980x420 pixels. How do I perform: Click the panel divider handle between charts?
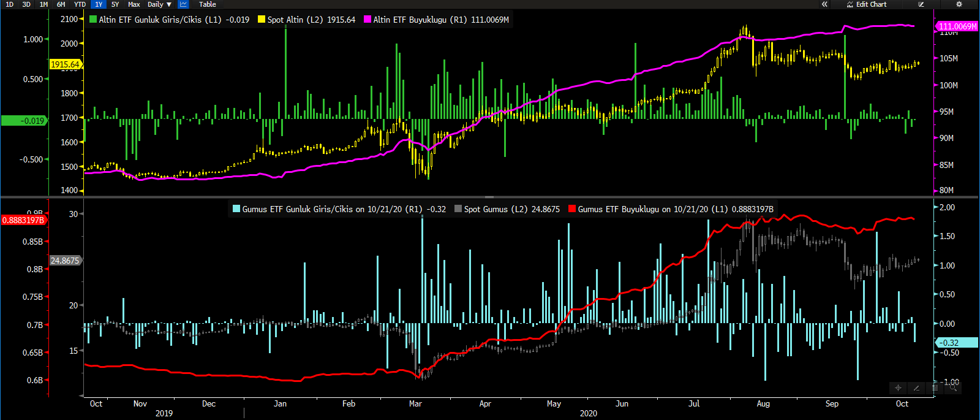pyautogui.click(x=489, y=197)
